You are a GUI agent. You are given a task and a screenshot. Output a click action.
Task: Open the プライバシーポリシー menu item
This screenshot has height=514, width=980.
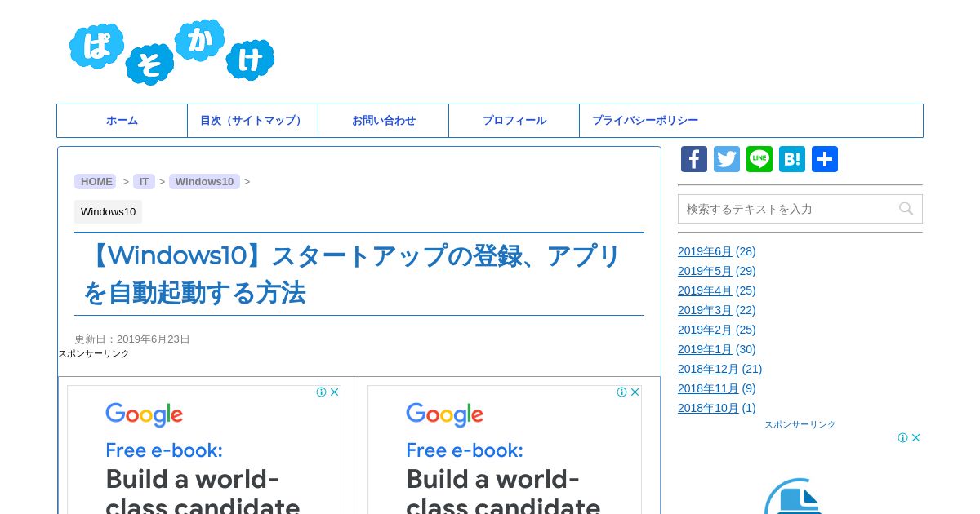coord(645,121)
